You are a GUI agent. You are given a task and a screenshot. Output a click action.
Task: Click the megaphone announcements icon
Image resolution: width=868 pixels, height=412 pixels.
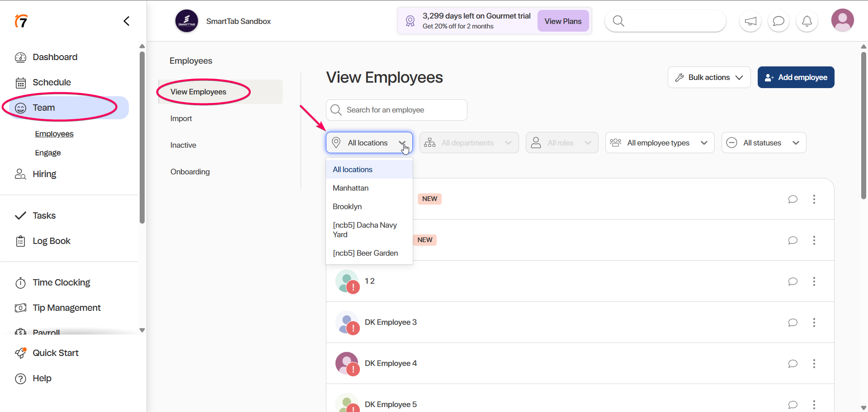[750, 21]
